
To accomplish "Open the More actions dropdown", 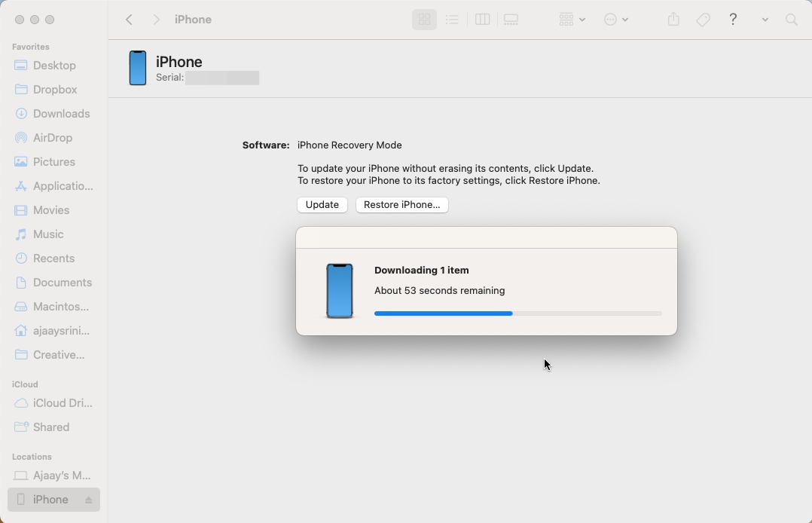I will coord(615,20).
